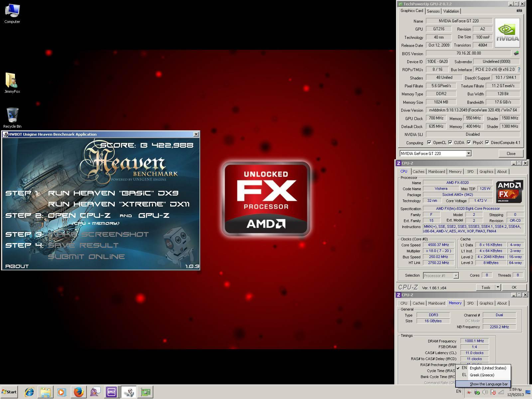This screenshot has width=532, height=399.
Task: Click Open CPU-Z in Heaven app
Action: click(79, 215)
